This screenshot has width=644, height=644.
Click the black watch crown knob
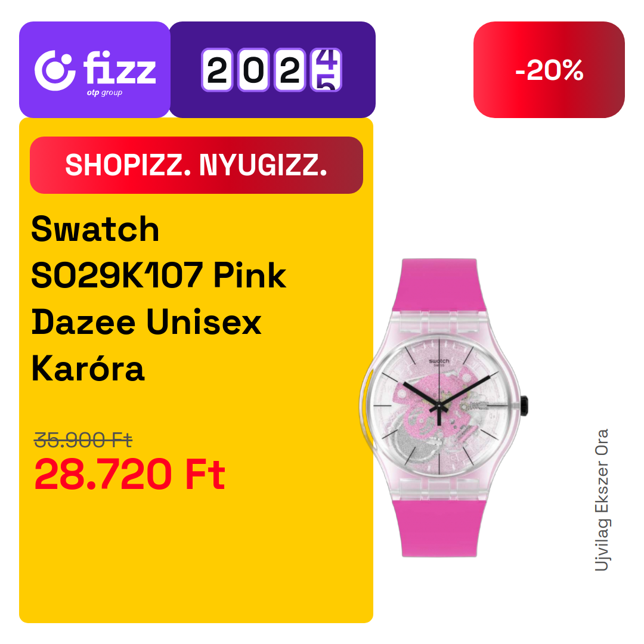click(525, 405)
